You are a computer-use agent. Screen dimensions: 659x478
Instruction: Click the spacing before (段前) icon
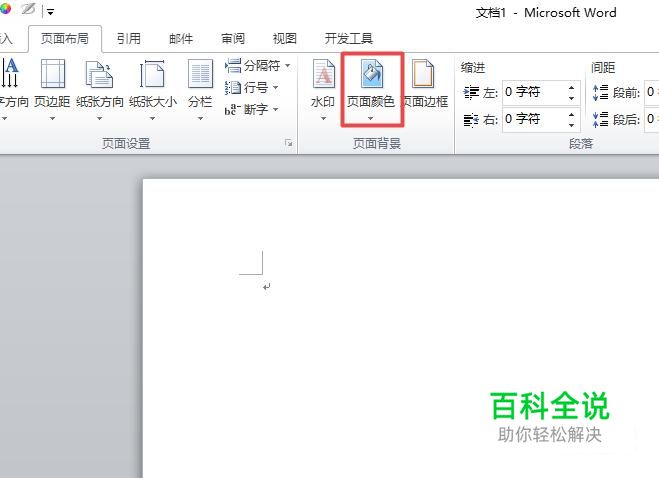tap(600, 92)
